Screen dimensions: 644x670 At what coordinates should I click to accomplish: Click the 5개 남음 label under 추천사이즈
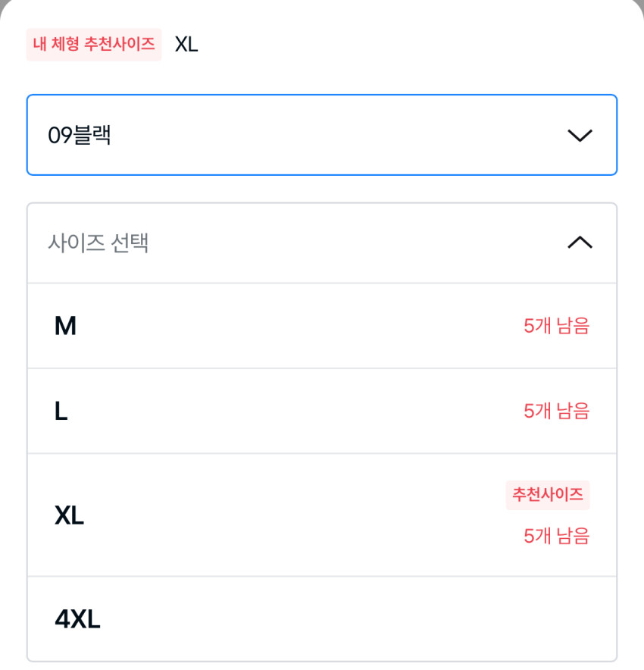556,537
